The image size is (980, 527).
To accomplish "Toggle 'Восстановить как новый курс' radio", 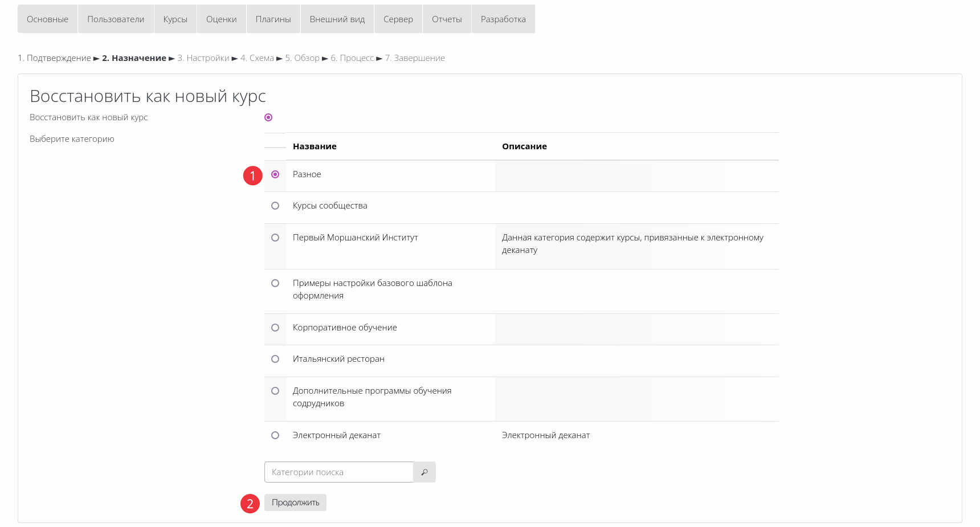I will tap(268, 117).
